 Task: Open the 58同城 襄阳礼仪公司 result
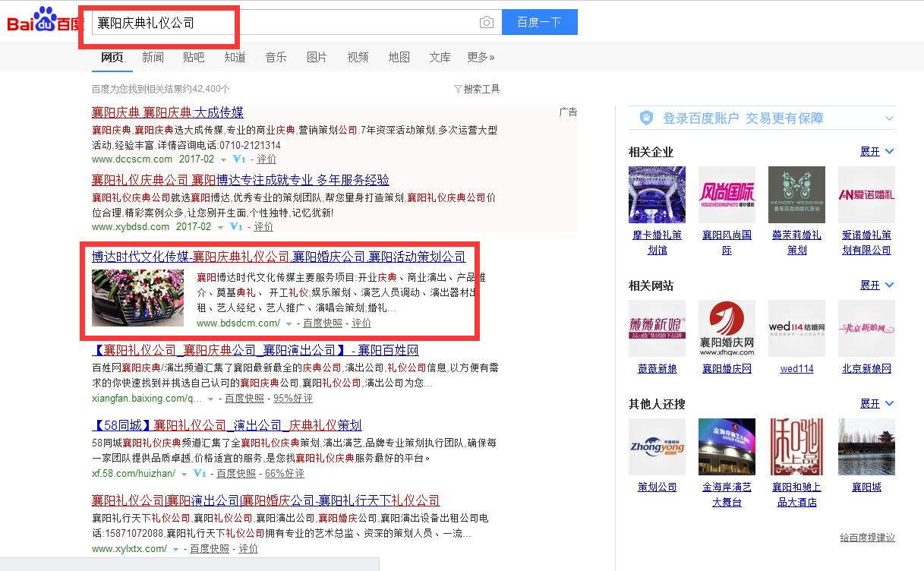click(x=227, y=425)
